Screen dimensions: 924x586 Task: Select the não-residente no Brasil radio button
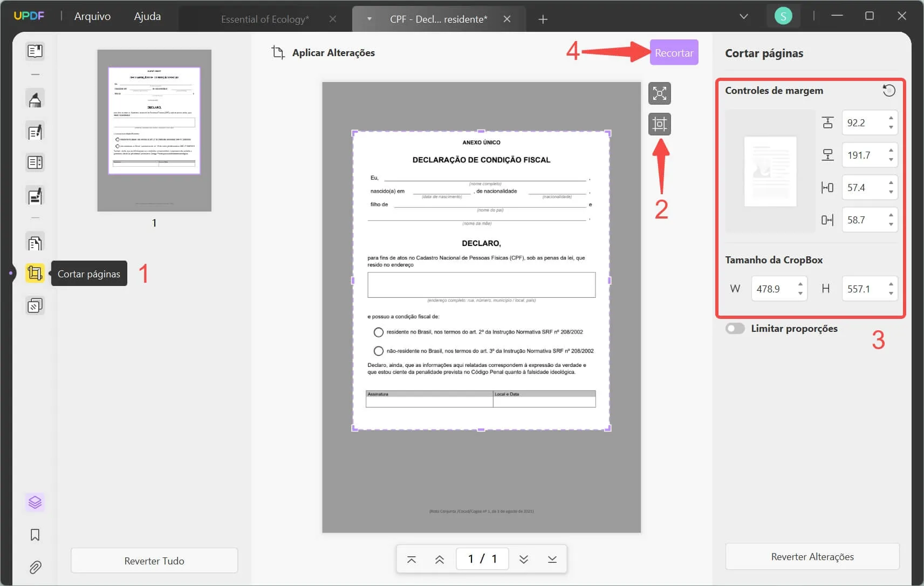click(x=378, y=351)
